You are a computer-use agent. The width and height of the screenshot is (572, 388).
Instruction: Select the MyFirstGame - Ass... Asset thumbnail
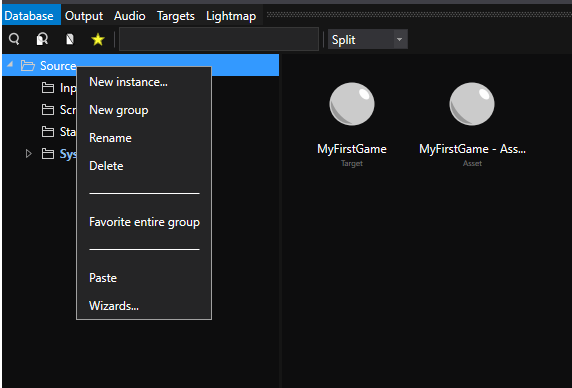[472, 104]
